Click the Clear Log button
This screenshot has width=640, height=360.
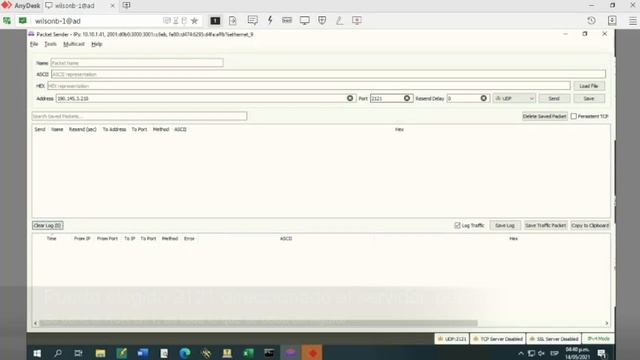(x=47, y=225)
